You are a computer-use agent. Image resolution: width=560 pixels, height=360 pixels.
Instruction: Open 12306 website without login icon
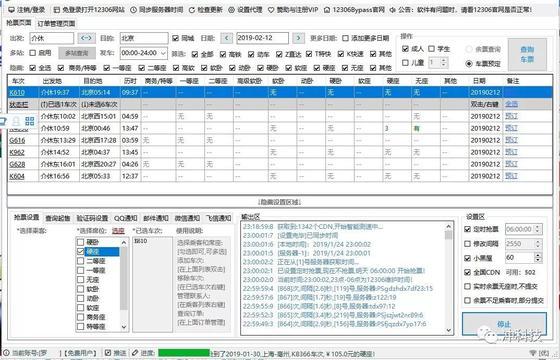pos(57,10)
